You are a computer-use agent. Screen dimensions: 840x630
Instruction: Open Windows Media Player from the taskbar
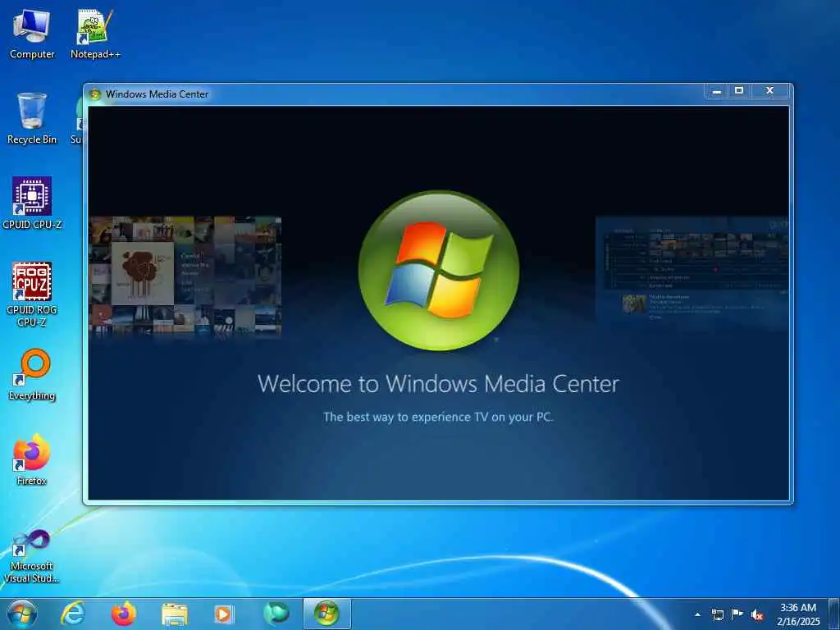(223, 614)
